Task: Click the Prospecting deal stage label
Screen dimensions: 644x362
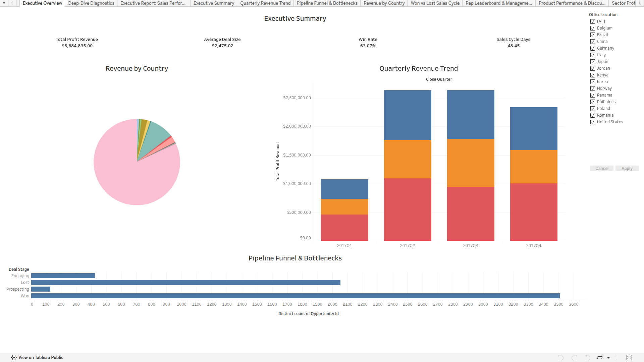Action: (x=18, y=289)
